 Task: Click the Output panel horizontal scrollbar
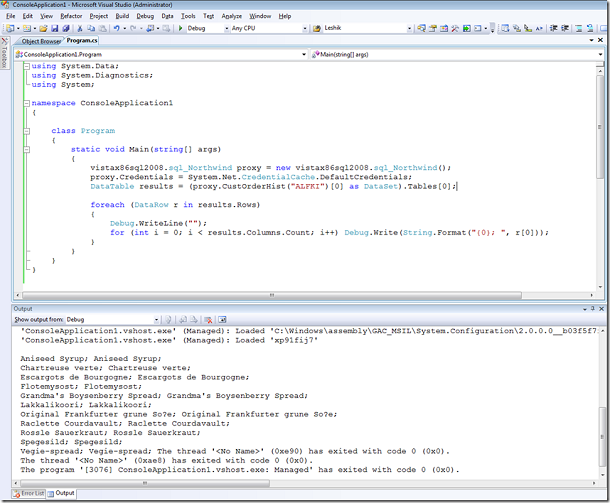[x=145, y=483]
